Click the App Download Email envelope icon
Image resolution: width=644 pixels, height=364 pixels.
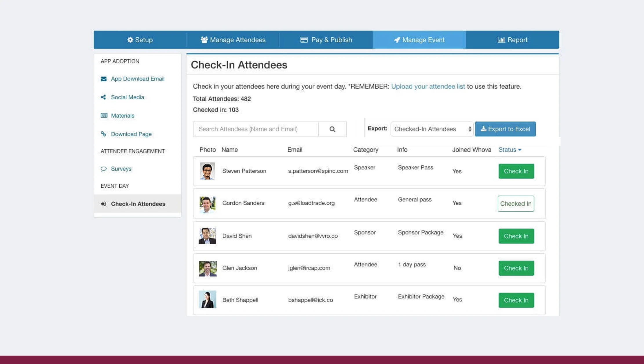[x=103, y=78]
